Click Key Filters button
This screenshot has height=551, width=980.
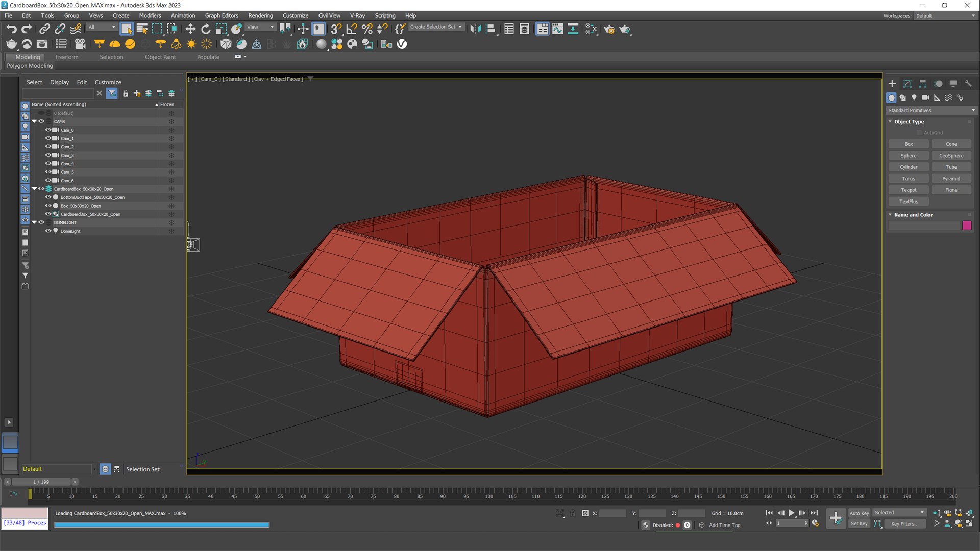[904, 524]
